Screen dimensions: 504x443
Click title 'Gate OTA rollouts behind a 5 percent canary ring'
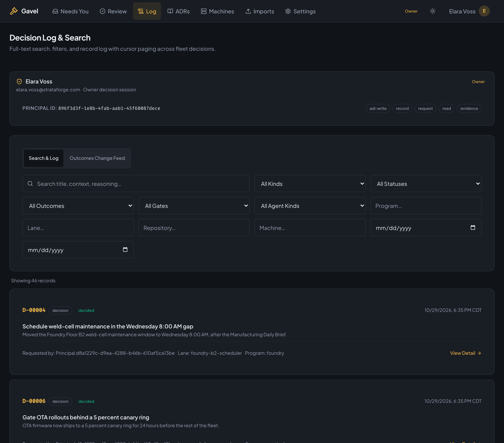(86, 417)
